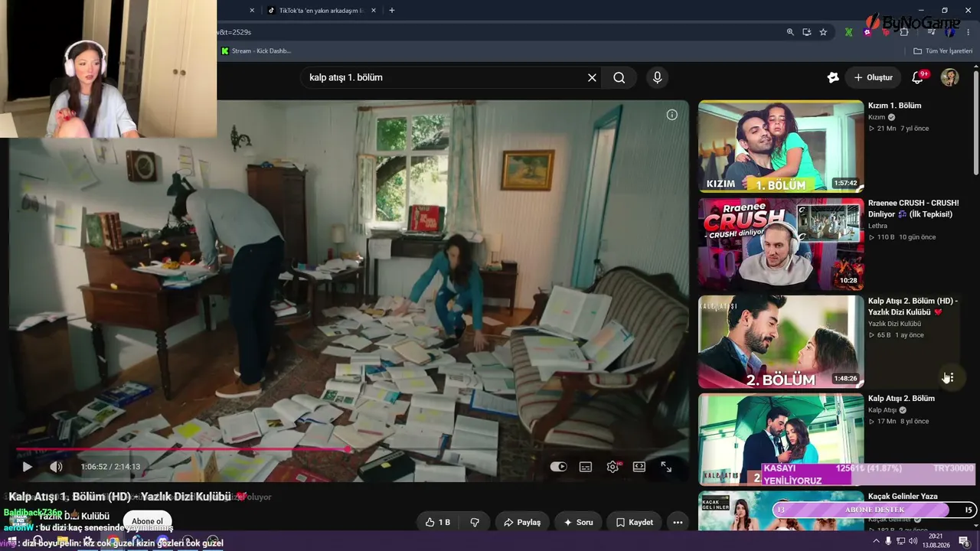This screenshot has width=980, height=551.
Task: Open the 'Kalp Atışı 2. Bölüm (HD)' title link
Action: 913,306
